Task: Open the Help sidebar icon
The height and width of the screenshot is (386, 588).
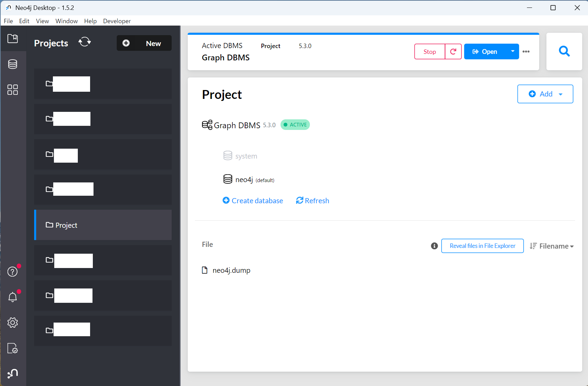Action: click(12, 271)
